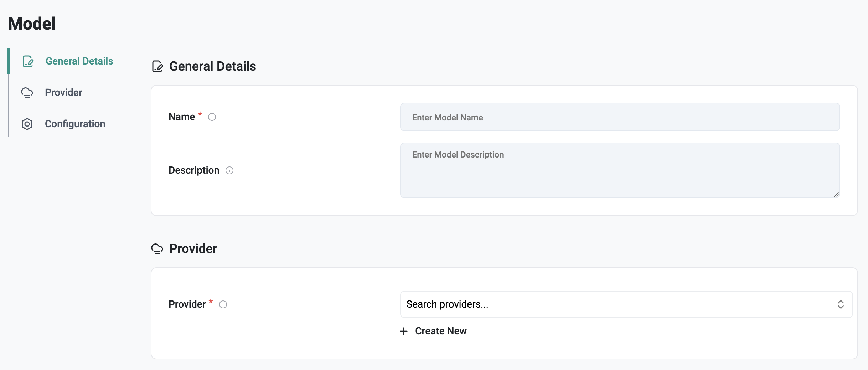The image size is (868, 370).
Task: Click the cloud icon beside Provider heading
Action: coord(157,249)
